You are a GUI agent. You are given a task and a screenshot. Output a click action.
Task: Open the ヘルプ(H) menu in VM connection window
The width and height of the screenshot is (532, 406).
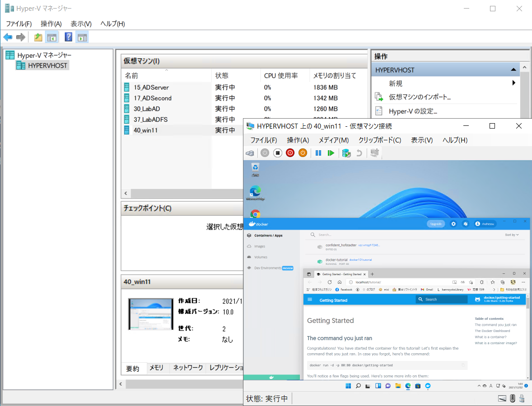[455, 140]
